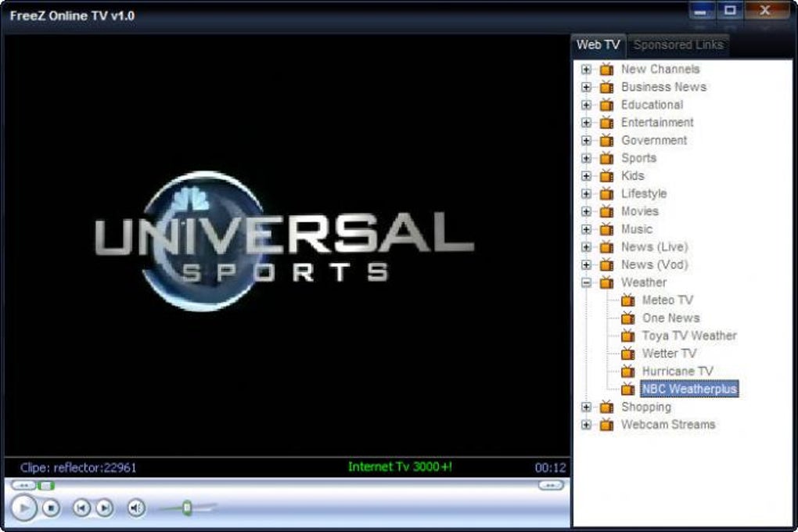Click TV icon beside Webcam Streams

[x=606, y=424]
